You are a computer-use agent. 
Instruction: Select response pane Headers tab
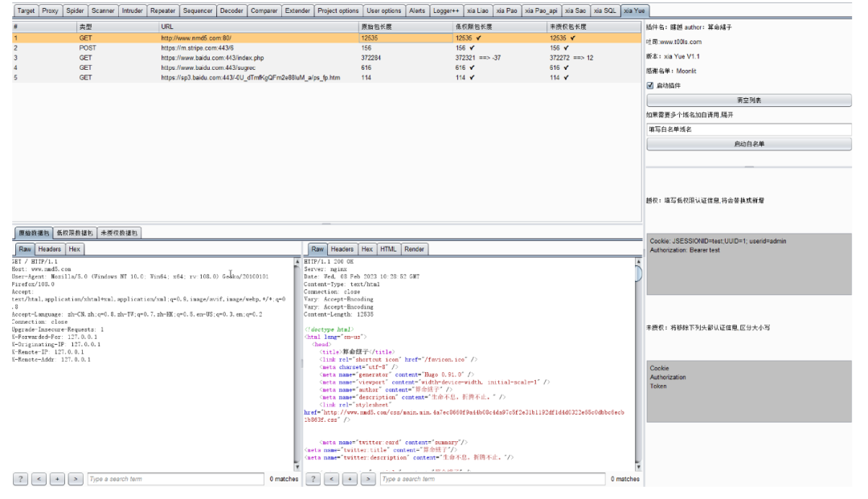tap(342, 249)
